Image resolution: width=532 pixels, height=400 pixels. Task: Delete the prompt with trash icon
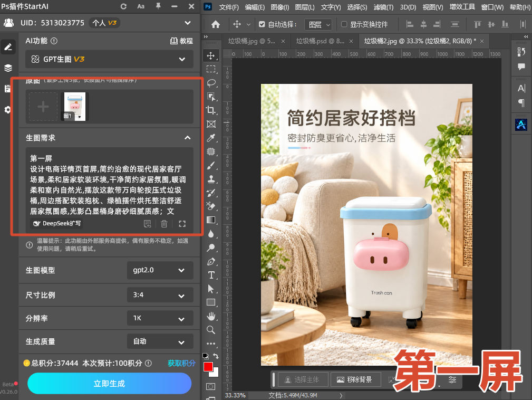pos(164,224)
